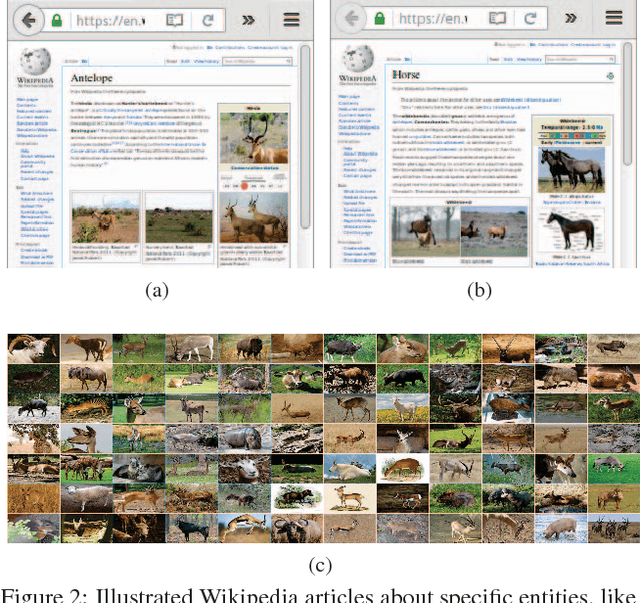Click the Article tab on Antelope page
Viewport: 640px width, 603px height.
pos(71,61)
